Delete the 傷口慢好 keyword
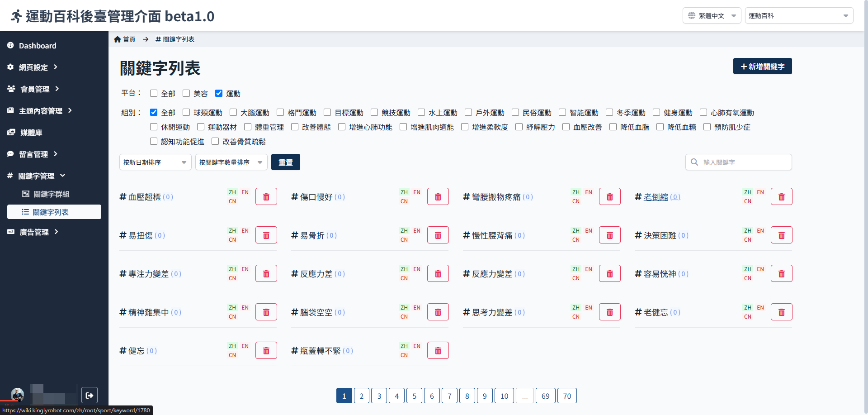This screenshot has height=415, width=868. pyautogui.click(x=438, y=197)
